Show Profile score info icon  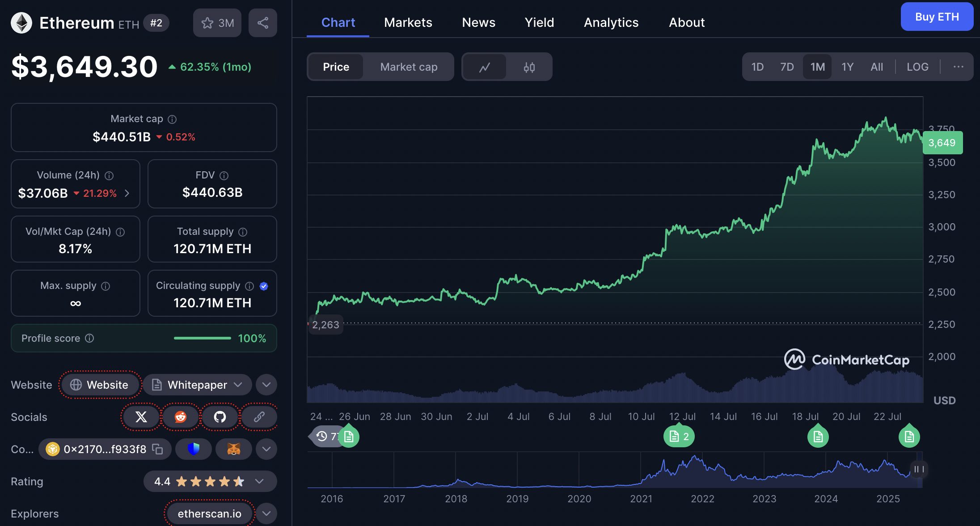tap(89, 338)
